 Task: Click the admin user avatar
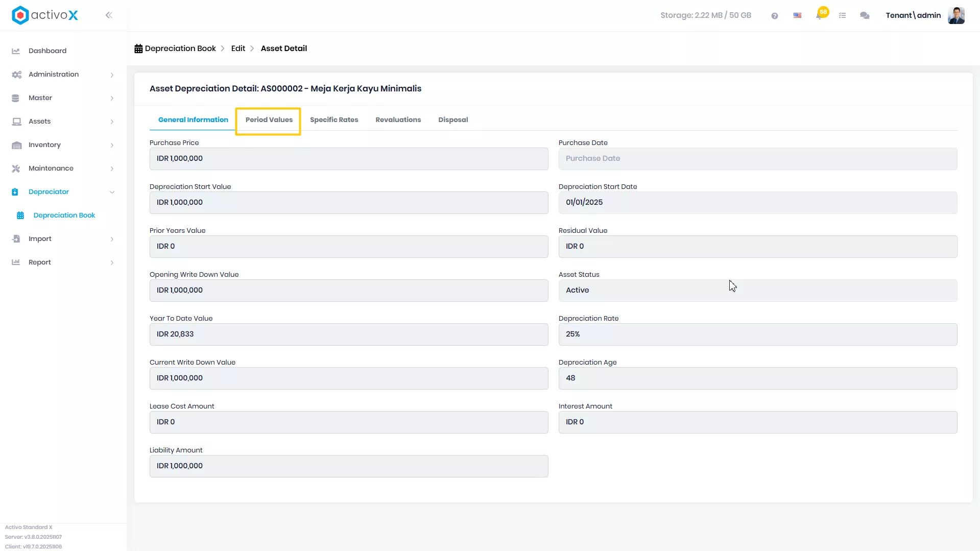[956, 15]
